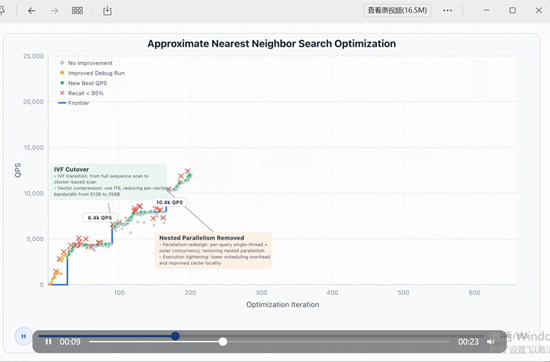Image resolution: width=550 pixels, height=362 pixels.
Task: Click the blue progress knob on top track
Action: tap(175, 336)
